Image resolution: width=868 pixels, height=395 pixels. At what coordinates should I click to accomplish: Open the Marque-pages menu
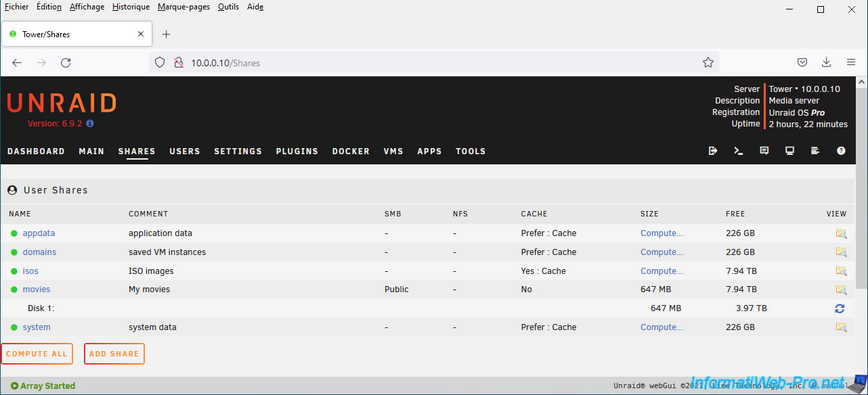(183, 7)
